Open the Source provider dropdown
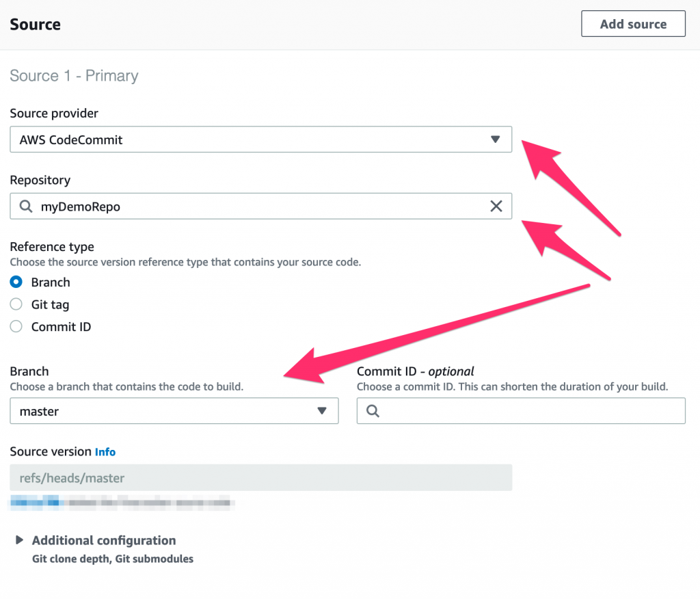This screenshot has height=599, width=700. (x=260, y=139)
